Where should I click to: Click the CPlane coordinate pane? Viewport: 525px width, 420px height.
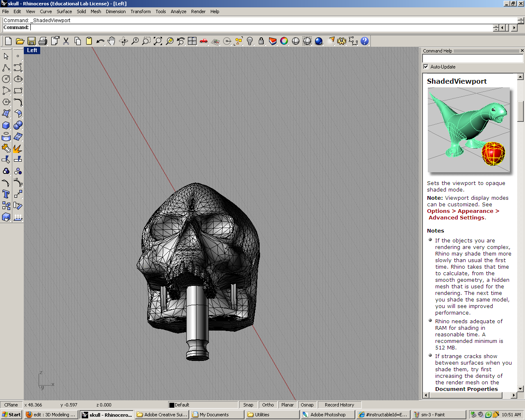pyautogui.click(x=11, y=405)
